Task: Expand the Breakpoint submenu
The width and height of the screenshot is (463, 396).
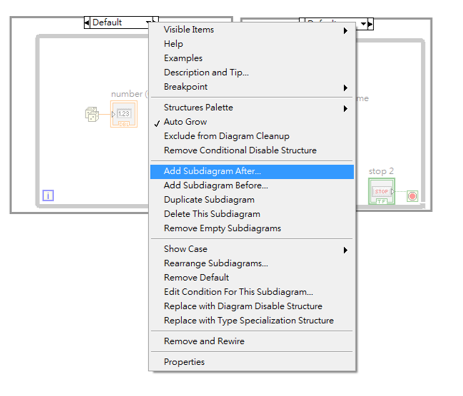Action: click(x=252, y=87)
